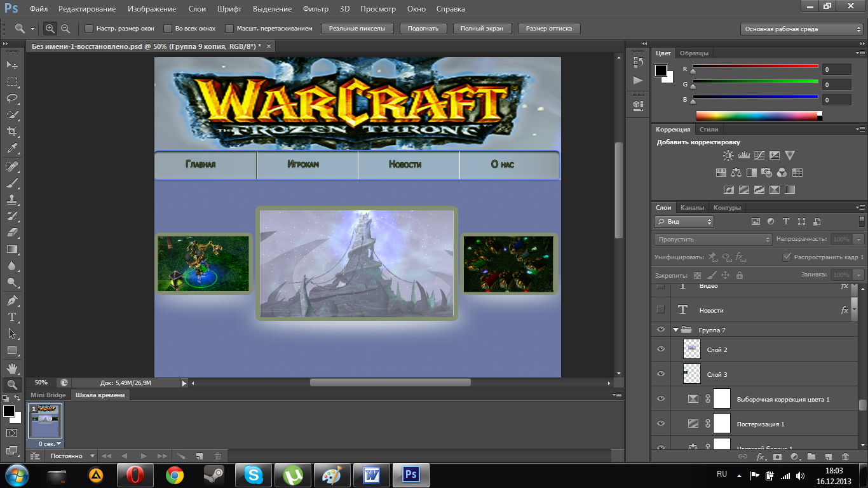Screen dimensions: 868x488
Task: Click the delete layer trash icon
Action: (845, 456)
